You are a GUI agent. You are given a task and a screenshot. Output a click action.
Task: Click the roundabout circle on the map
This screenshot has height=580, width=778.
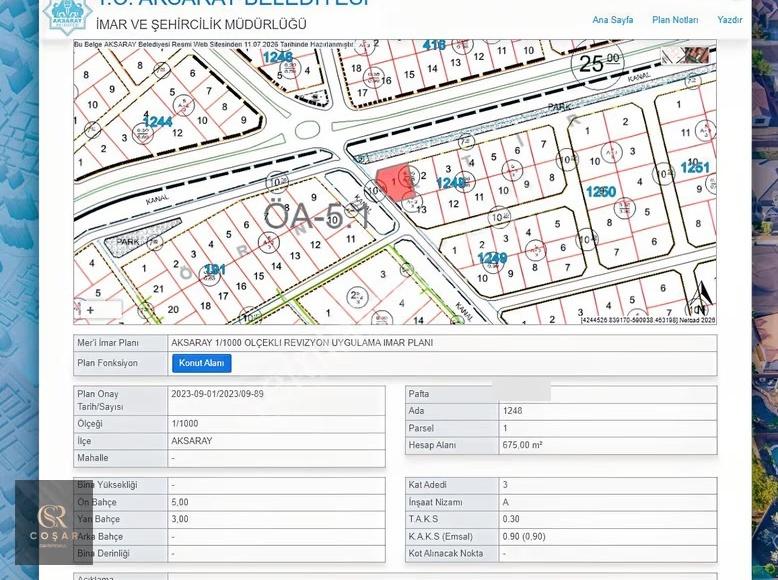pos(307,130)
